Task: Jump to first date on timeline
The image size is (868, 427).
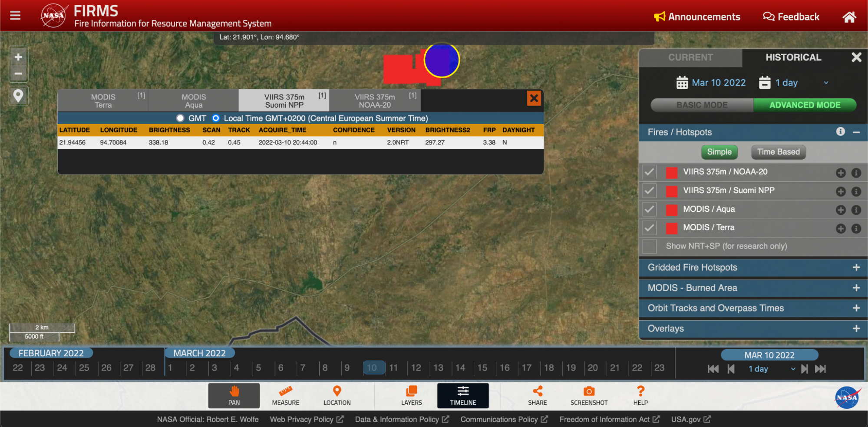Action: pyautogui.click(x=713, y=369)
